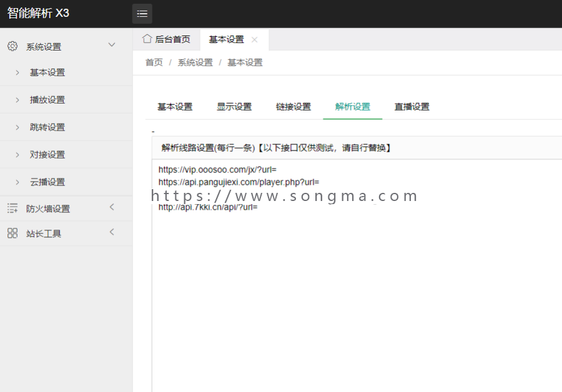Click the arrow before 播放设置 in the sidebar
The width and height of the screenshot is (562, 392).
point(17,100)
